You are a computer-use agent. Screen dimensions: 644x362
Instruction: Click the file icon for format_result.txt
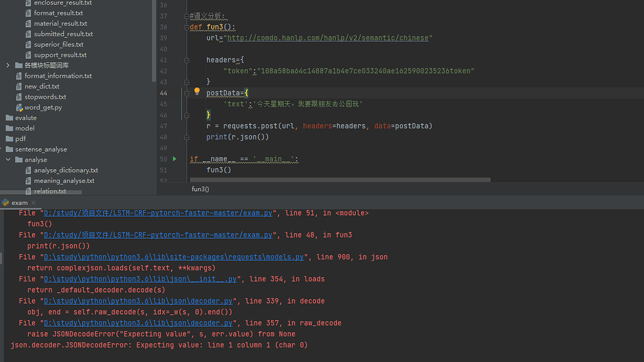click(x=28, y=13)
